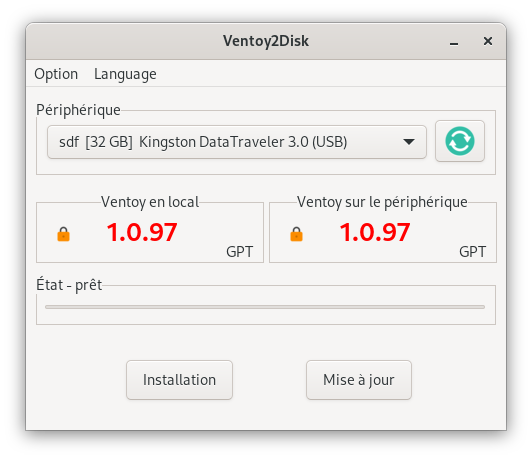Viewport: 532px width, 459px height.
Task: Click the Ventoy sur le périphérique heading
Action: pos(382,202)
